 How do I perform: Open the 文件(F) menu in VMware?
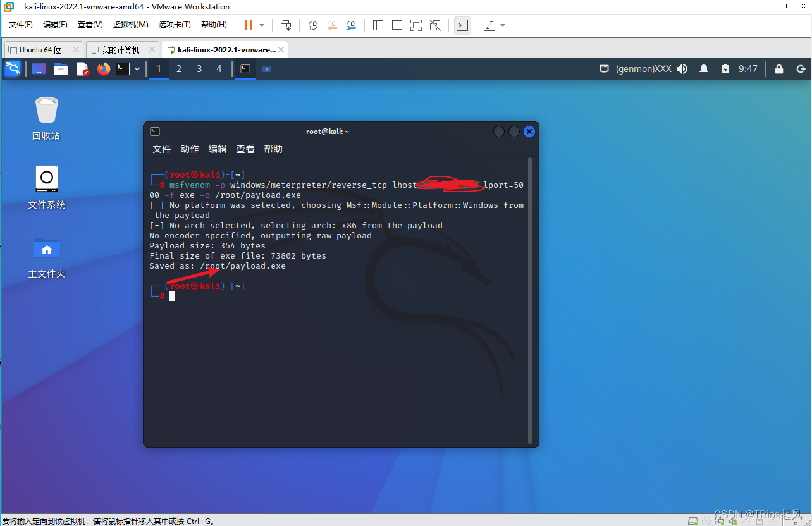point(21,25)
